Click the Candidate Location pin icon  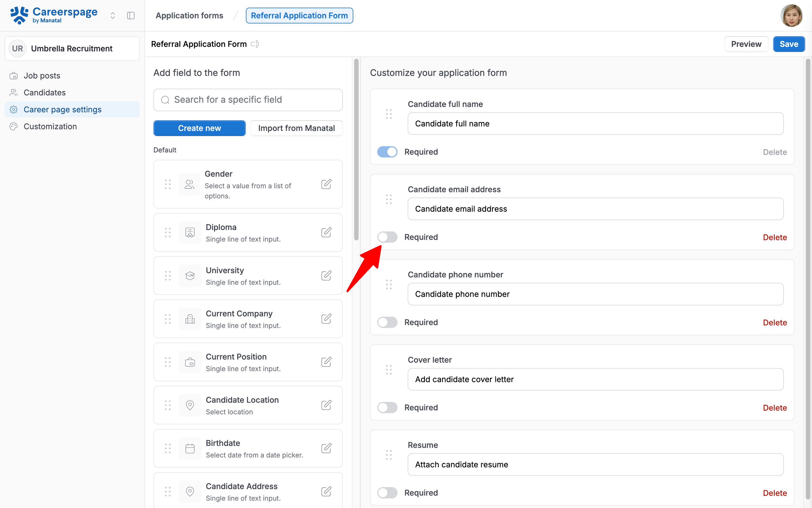click(190, 405)
